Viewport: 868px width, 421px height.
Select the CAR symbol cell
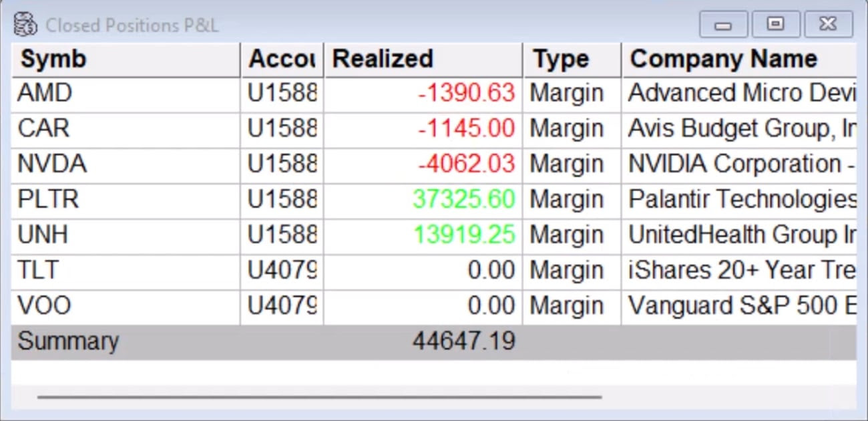point(43,128)
